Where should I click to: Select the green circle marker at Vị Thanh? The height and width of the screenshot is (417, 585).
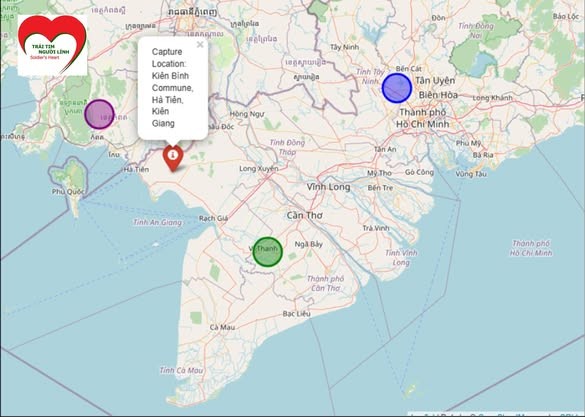[x=268, y=252]
